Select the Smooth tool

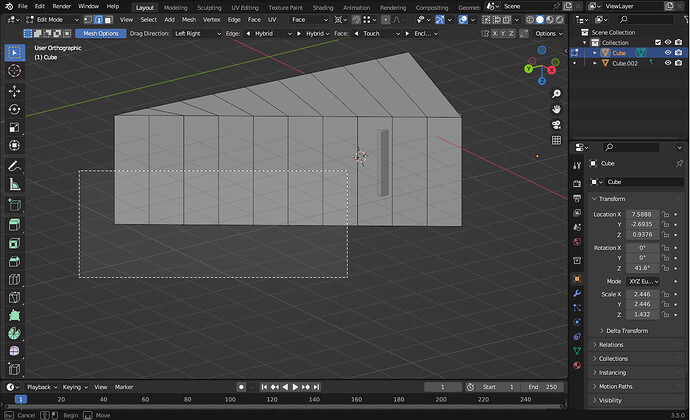pyautogui.click(x=15, y=351)
